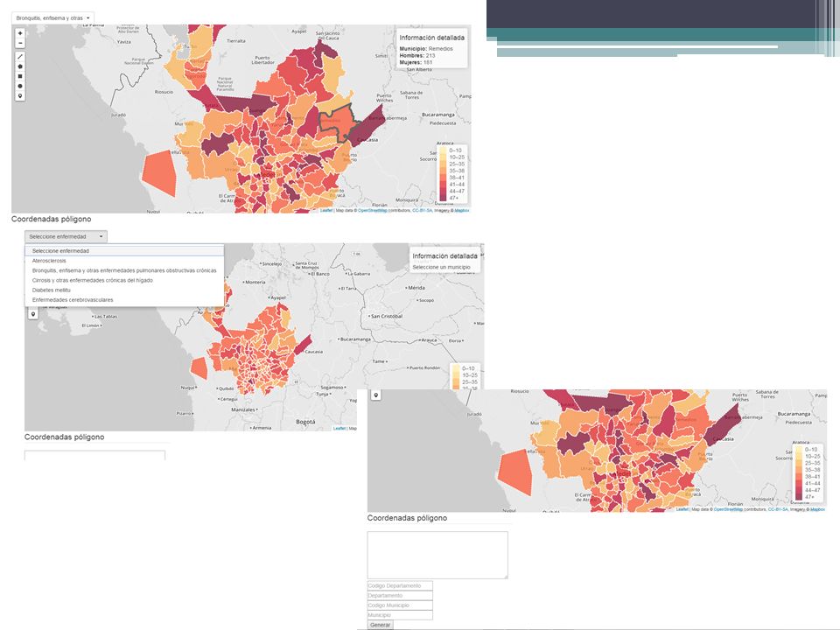Choose Bronquitis, enfisema y otras enfermedades pulmonares
This screenshot has height=630, width=840.
[124, 270]
